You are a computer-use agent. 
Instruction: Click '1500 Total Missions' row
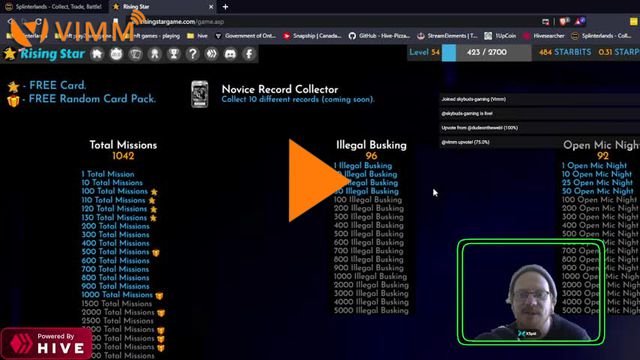(x=116, y=304)
